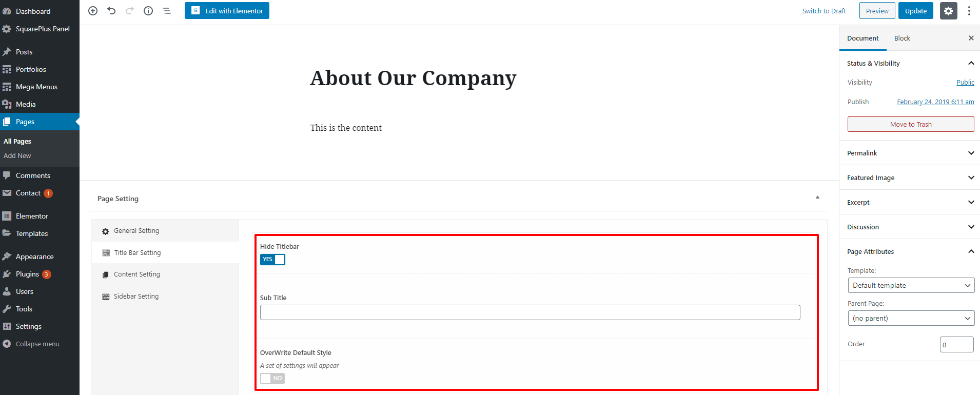Open the Media library from sidebar
The width and height of the screenshot is (980, 395).
coord(25,104)
